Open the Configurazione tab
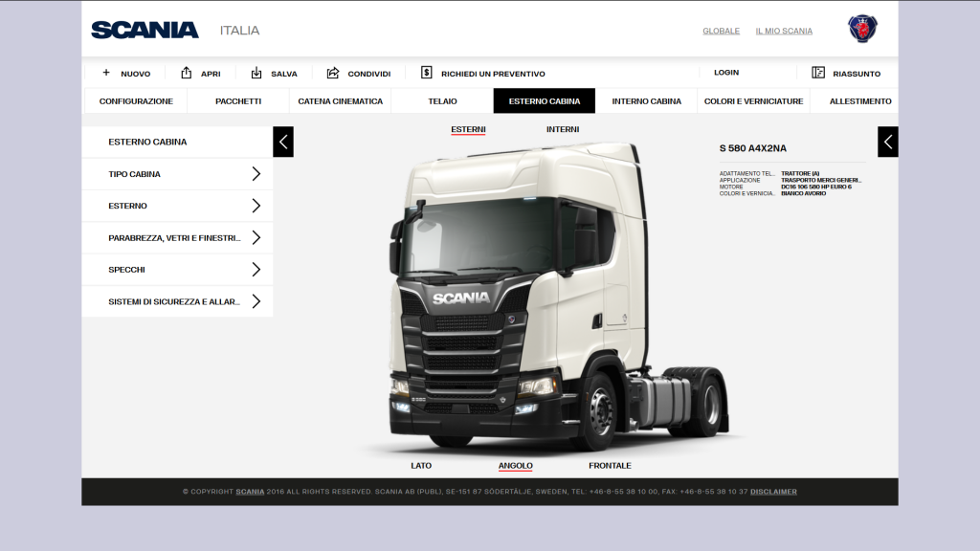 [136, 101]
